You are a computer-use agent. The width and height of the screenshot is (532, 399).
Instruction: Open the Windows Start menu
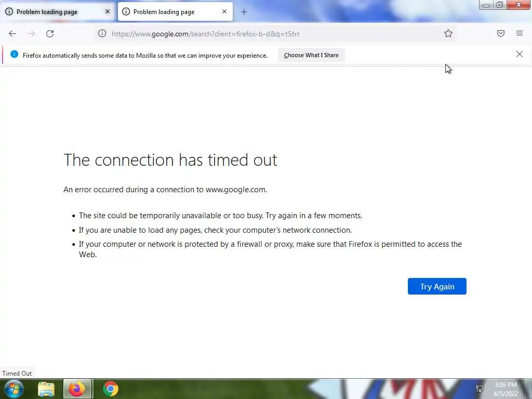pyautogui.click(x=14, y=389)
